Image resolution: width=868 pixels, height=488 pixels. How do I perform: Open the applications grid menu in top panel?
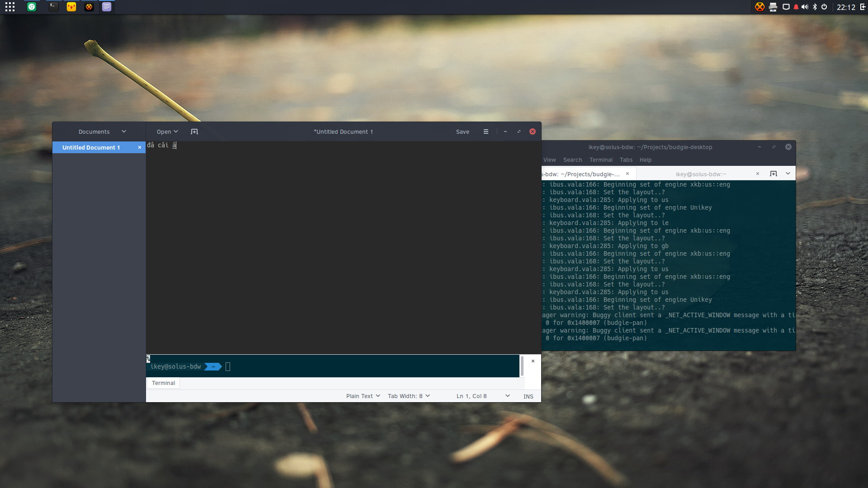pos(10,7)
